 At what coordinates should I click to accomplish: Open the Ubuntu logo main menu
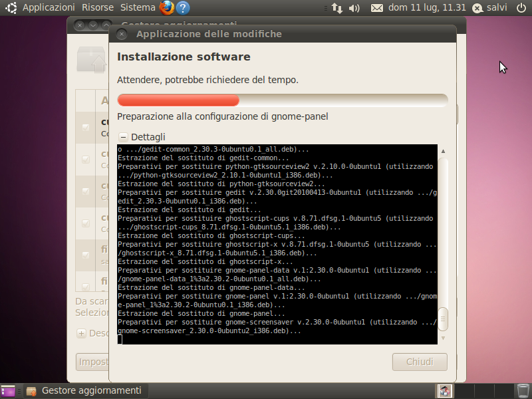coord(11,7)
